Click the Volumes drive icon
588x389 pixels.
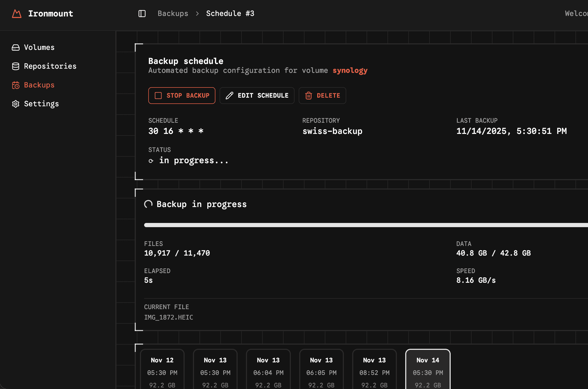[x=16, y=48]
